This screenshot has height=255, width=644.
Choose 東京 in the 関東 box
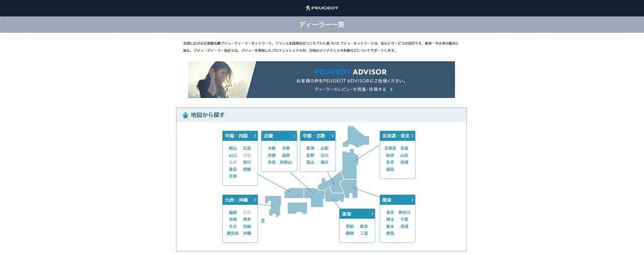390,212
